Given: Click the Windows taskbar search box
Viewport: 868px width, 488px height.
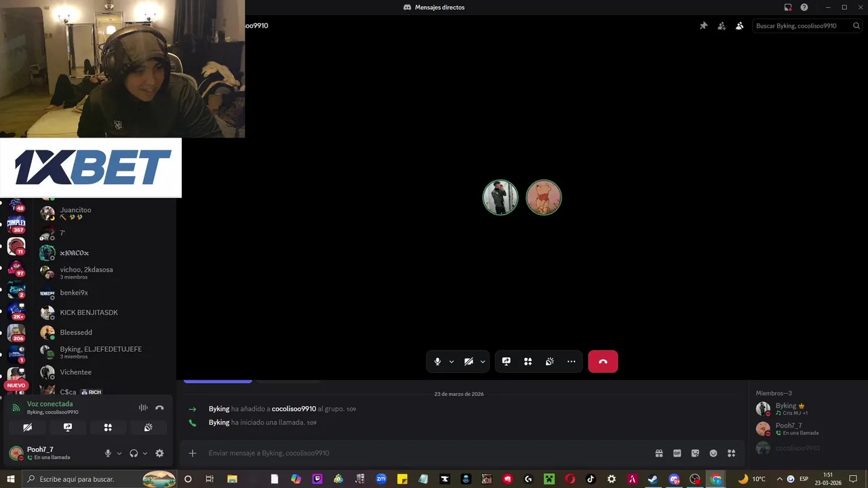Looking at the screenshot, I should (99, 479).
